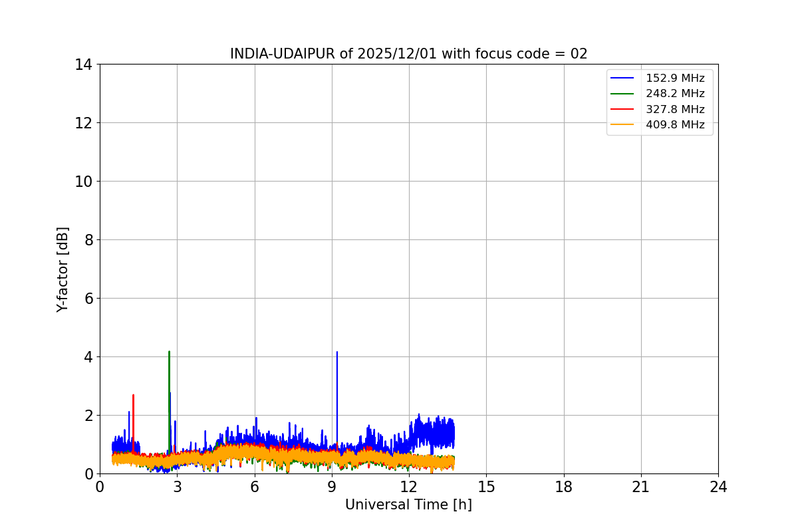Click the tall blue spike near 9 hours
Image resolution: width=798 pixels, height=532 pixels.
click(x=337, y=353)
